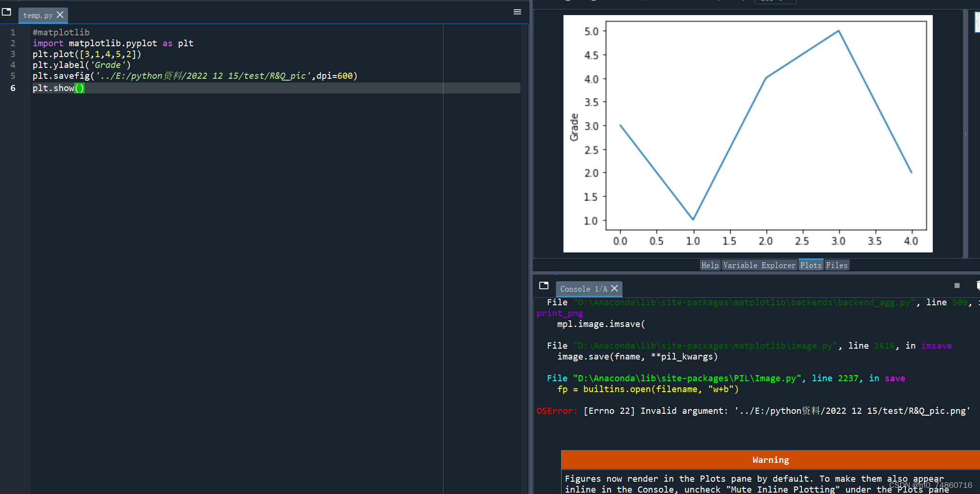This screenshot has height=494, width=980.
Task: Click the red OSError label in console
Action: coord(557,410)
